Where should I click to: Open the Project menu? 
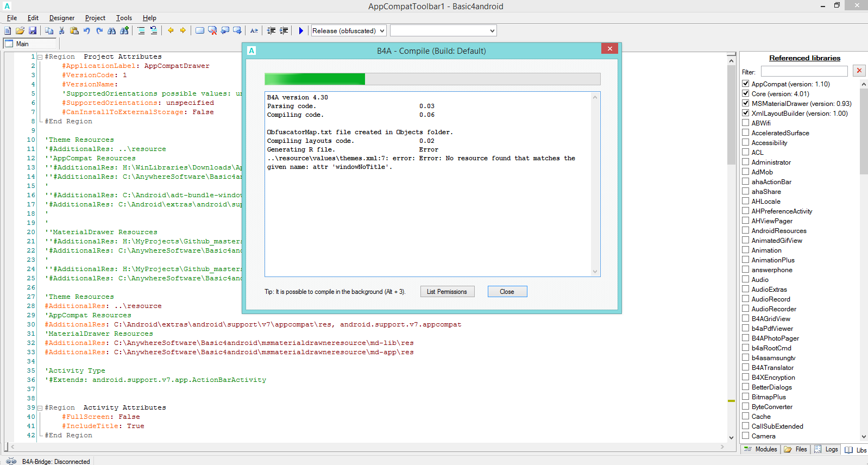pos(95,18)
